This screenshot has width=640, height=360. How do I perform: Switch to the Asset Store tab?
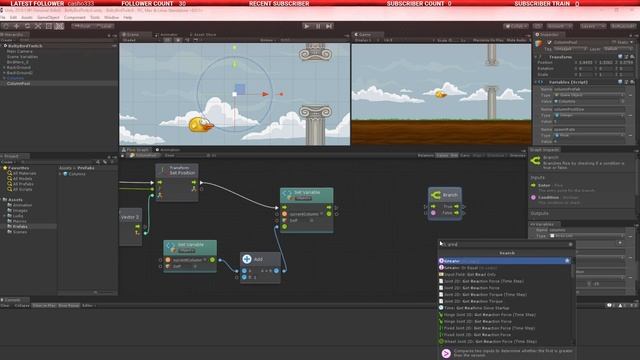[x=202, y=35]
